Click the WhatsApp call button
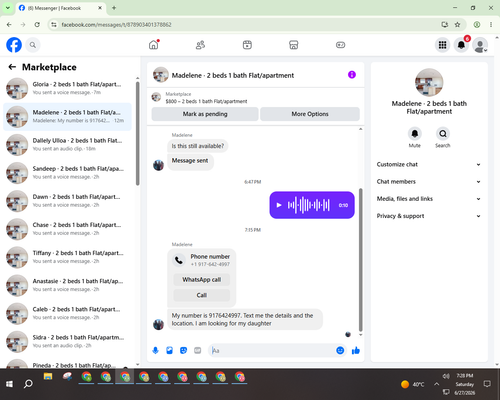The width and height of the screenshot is (500, 400). coord(201,279)
